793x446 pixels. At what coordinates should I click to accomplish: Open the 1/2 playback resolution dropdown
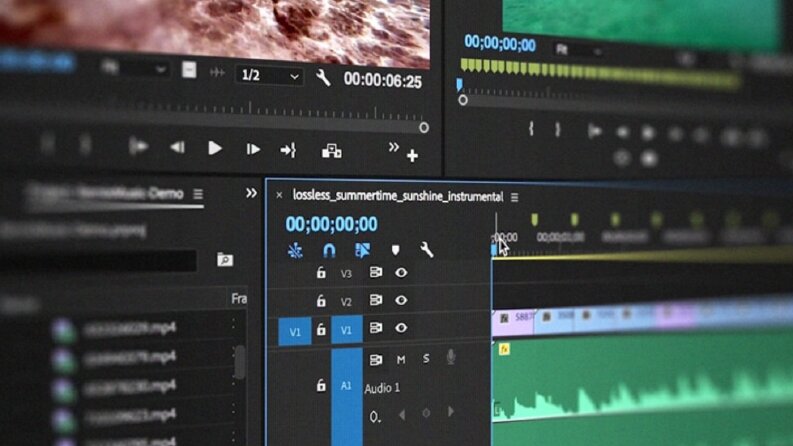269,76
